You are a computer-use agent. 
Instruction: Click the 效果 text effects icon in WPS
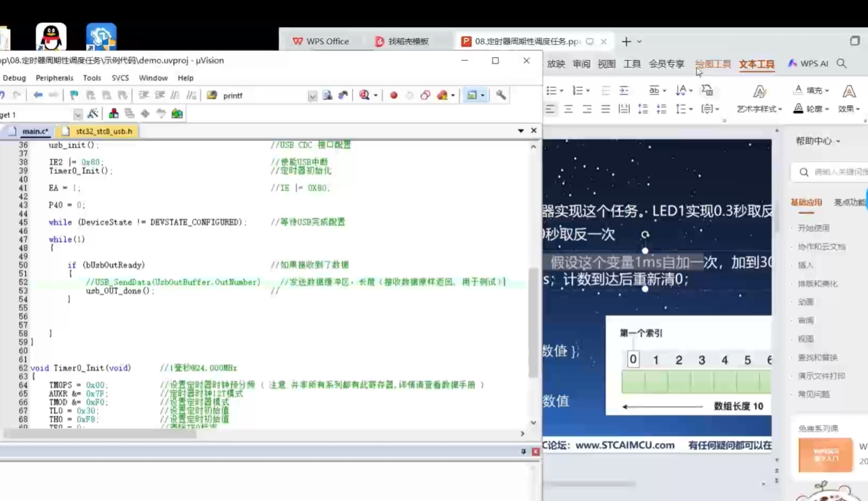click(847, 109)
